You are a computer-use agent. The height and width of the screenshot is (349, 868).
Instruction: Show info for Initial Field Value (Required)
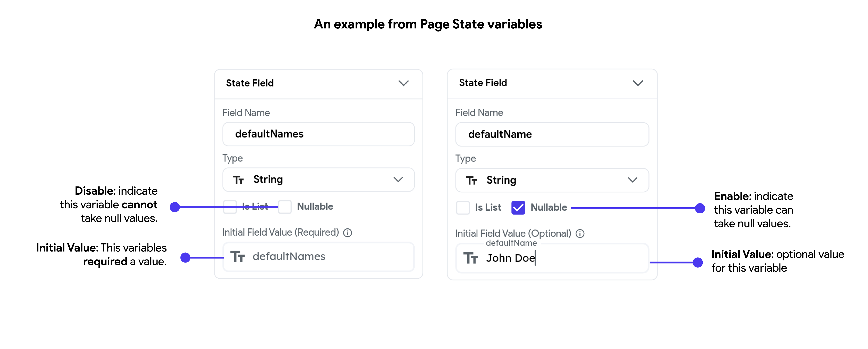tap(347, 233)
